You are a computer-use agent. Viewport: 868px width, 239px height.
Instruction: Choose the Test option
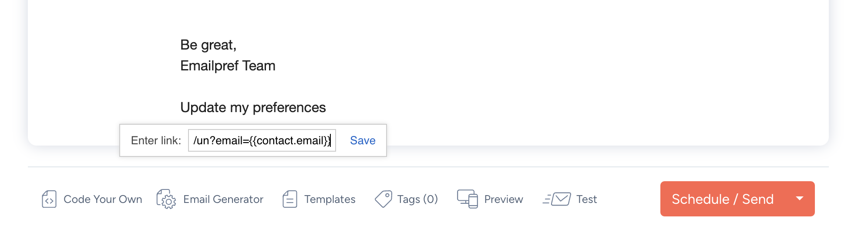click(x=586, y=199)
